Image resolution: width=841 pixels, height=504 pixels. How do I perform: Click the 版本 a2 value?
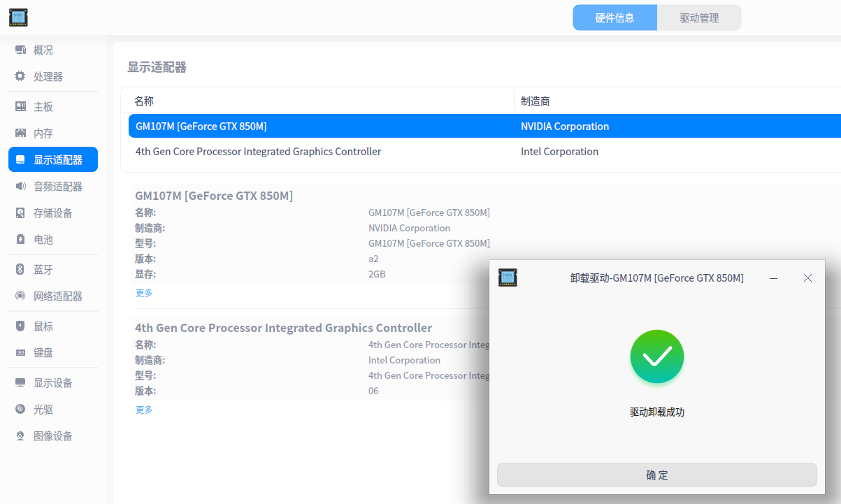(x=373, y=259)
